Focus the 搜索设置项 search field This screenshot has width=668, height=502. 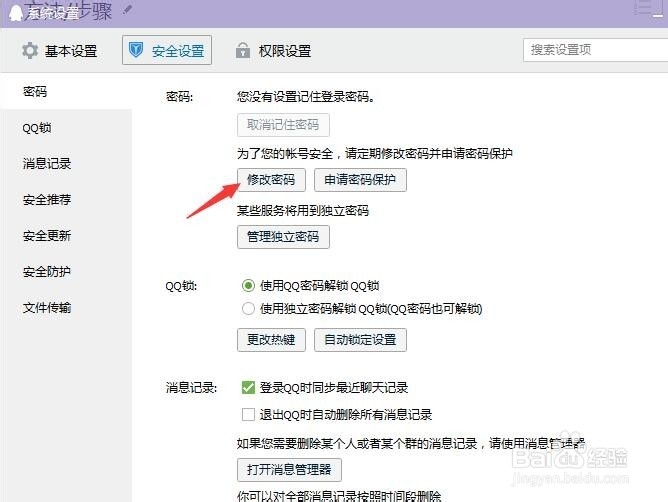point(595,50)
